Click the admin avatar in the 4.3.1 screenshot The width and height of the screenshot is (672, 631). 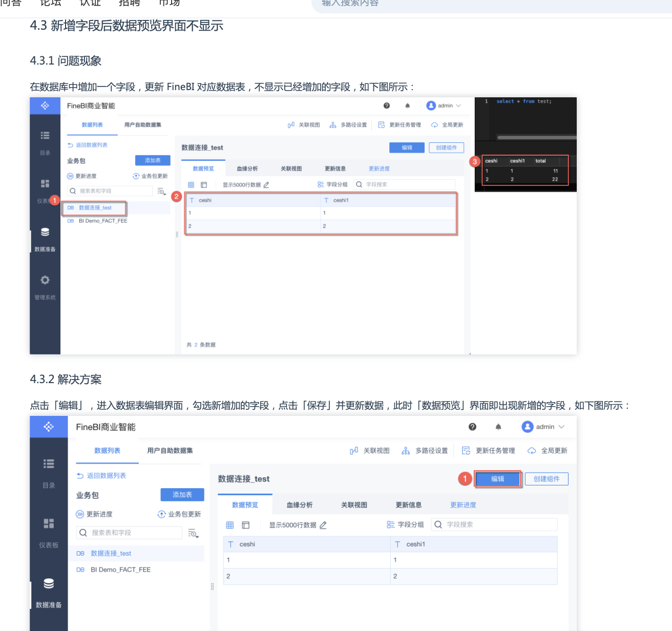pyautogui.click(x=431, y=106)
